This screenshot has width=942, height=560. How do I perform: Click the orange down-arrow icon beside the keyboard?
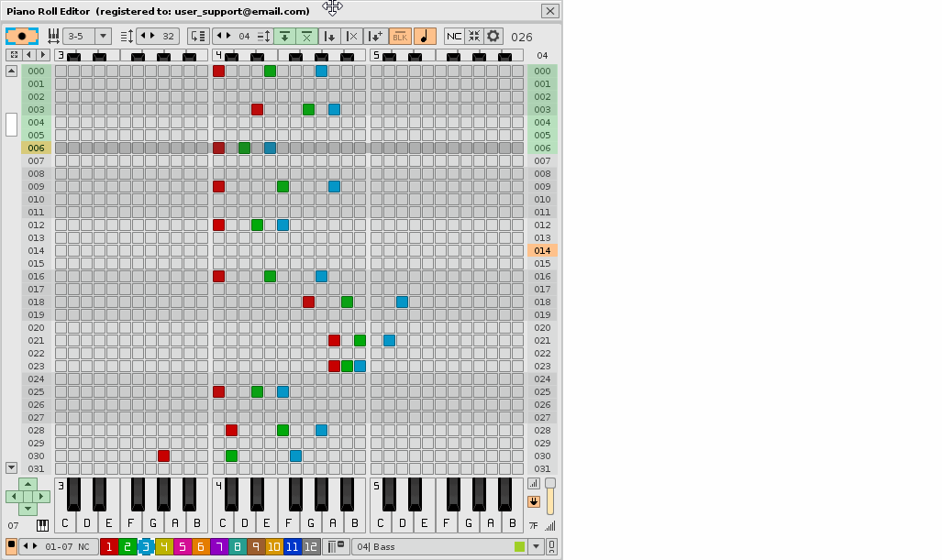point(533,501)
